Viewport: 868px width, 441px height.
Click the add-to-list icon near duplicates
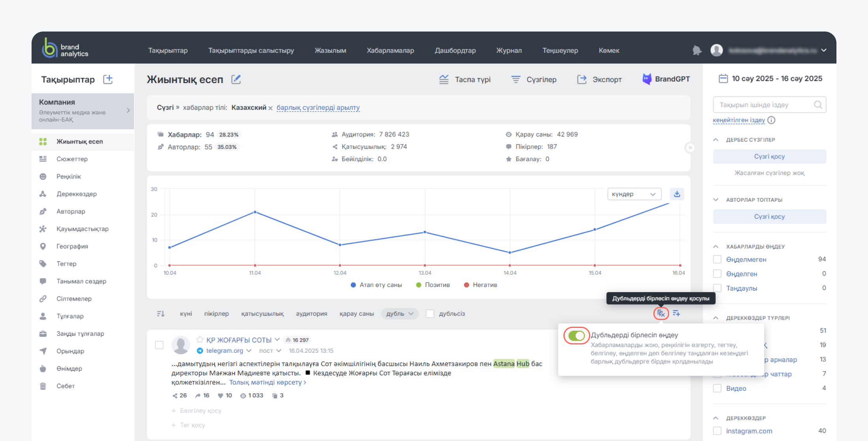pyautogui.click(x=676, y=313)
